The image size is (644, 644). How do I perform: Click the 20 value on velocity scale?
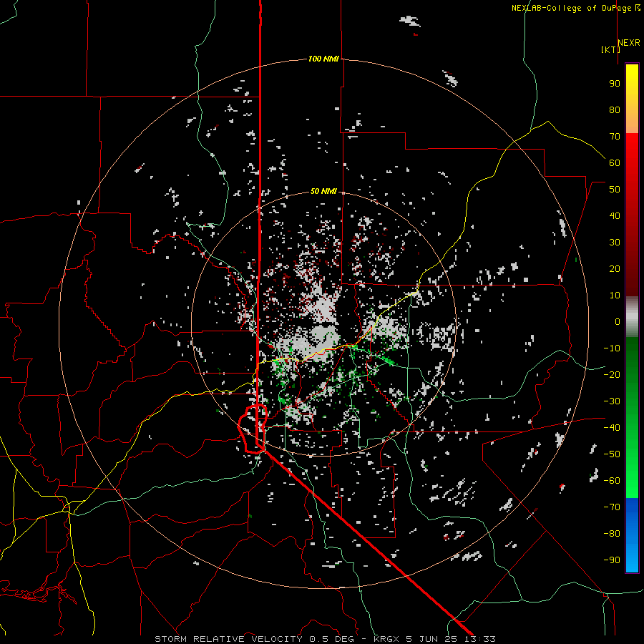coord(615,268)
